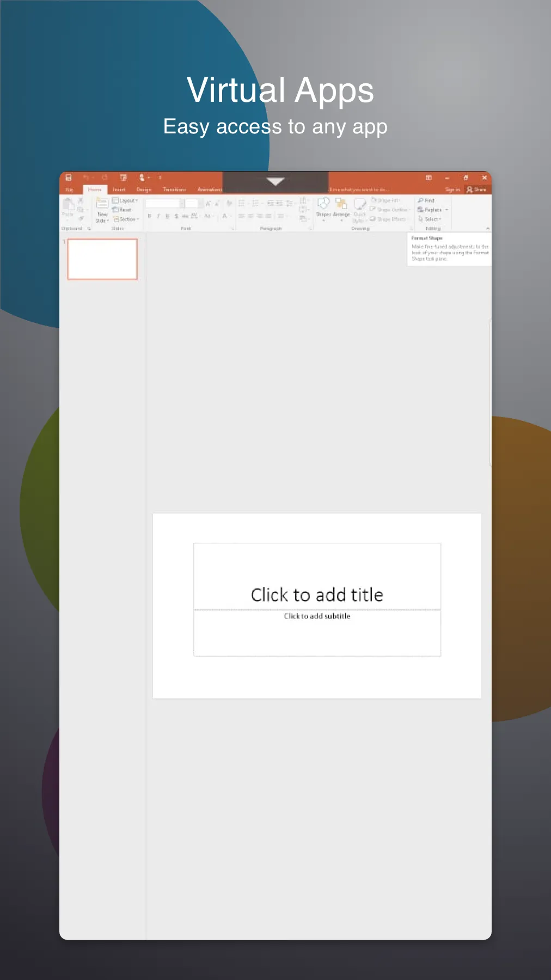Screen dimensions: 551x980
Task: Switch to the Insert tab
Action: [x=119, y=189]
